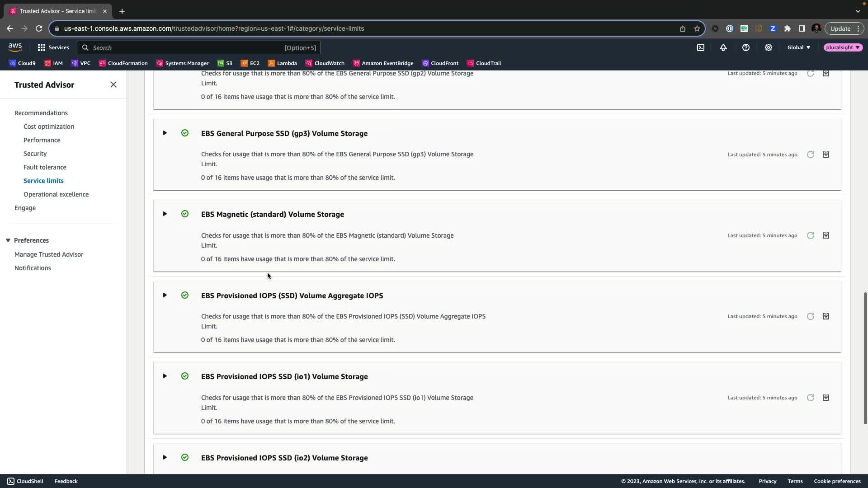Collapse the Preferences section in sidebar
The width and height of the screenshot is (868, 488).
click(x=8, y=240)
